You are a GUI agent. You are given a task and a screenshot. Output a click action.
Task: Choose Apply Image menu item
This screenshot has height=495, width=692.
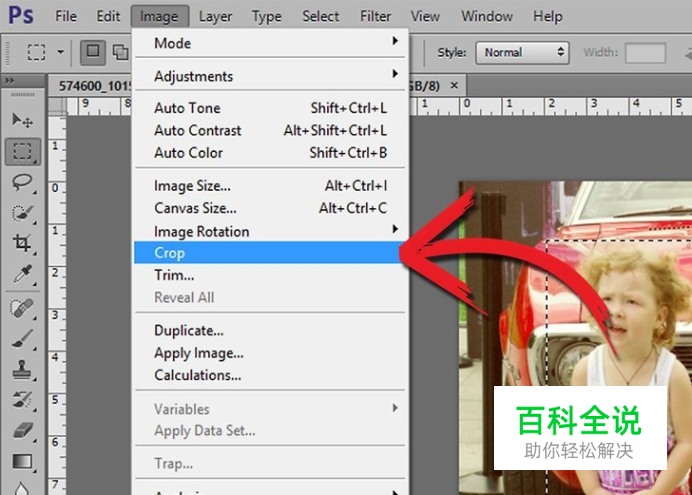click(x=270, y=352)
